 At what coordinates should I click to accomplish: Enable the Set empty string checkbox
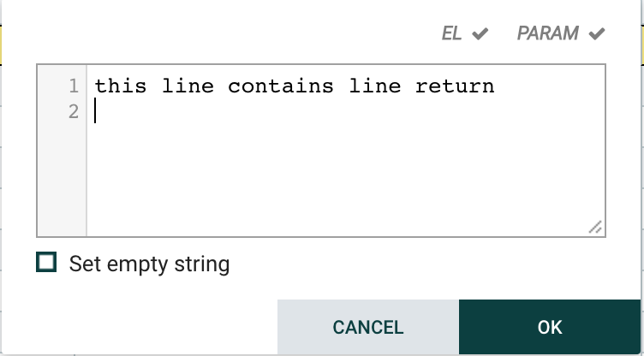(46, 262)
